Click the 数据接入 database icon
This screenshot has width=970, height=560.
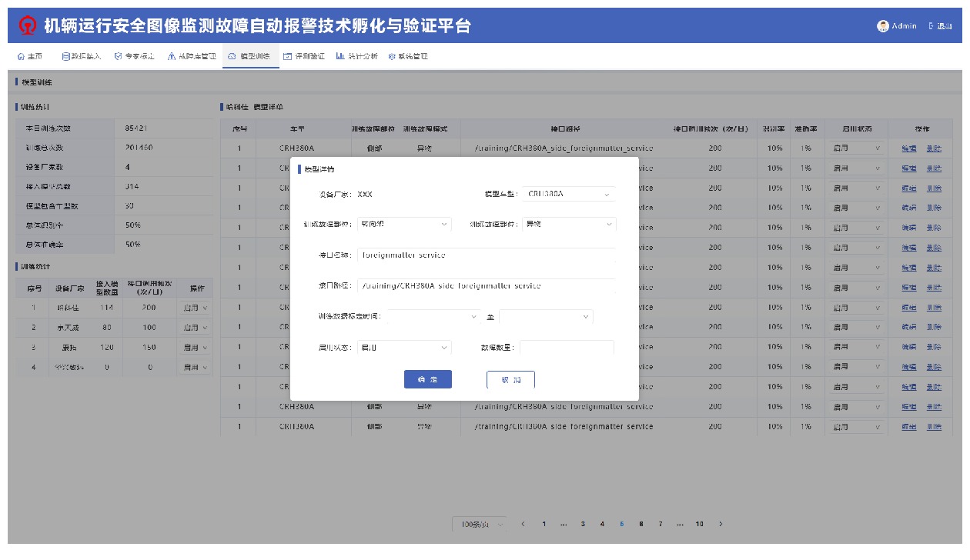65,56
